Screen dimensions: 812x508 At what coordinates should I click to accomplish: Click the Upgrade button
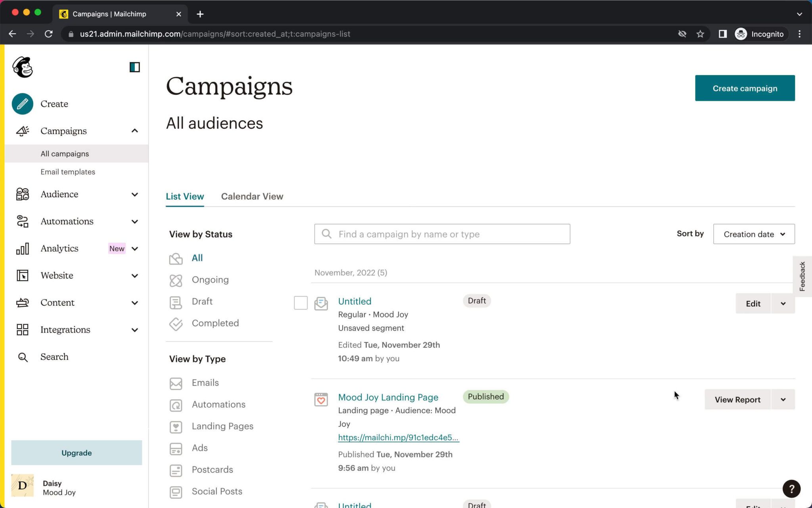(76, 452)
